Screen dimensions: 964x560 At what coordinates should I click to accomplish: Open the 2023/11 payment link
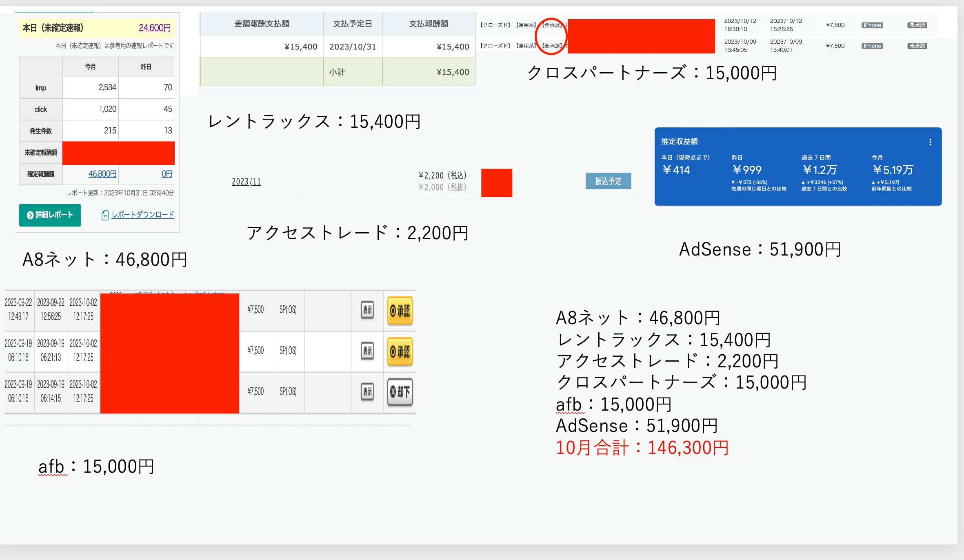tap(246, 182)
